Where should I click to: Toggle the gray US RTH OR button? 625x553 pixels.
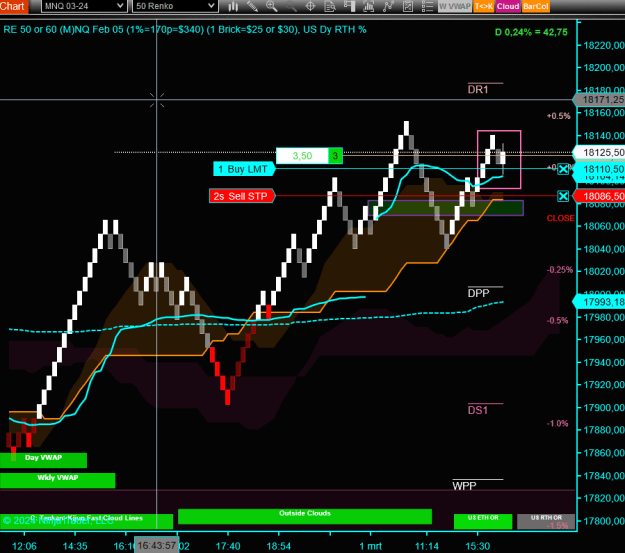pyautogui.click(x=546, y=522)
